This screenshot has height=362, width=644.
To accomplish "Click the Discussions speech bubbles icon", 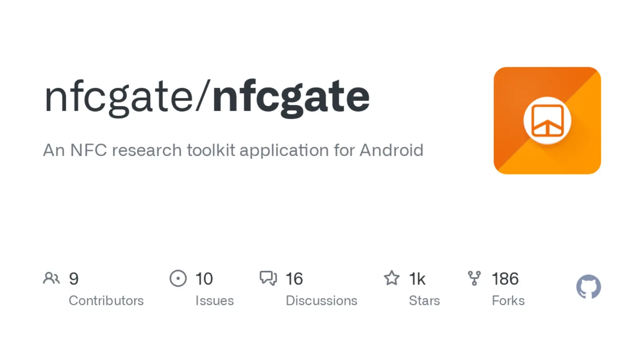I will [x=268, y=278].
